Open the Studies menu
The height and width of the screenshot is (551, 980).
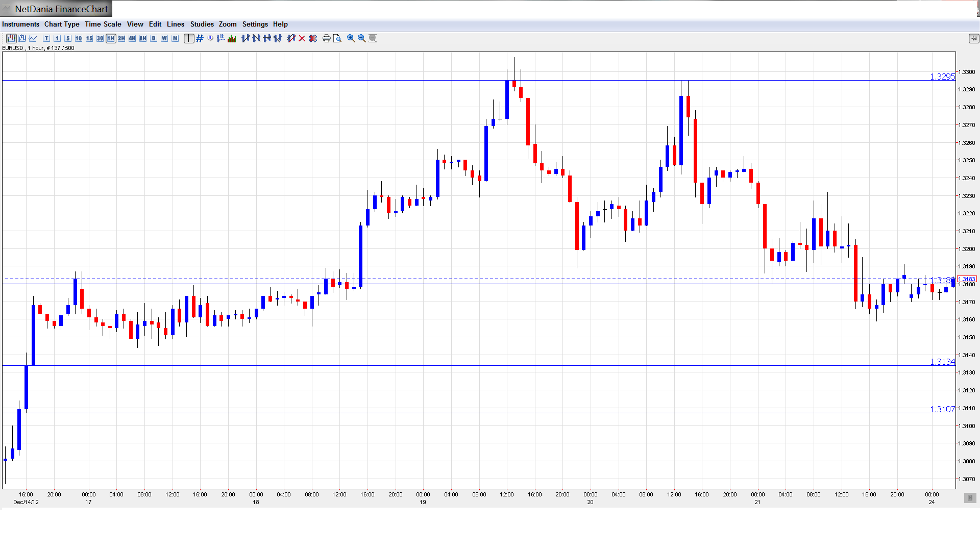click(202, 24)
